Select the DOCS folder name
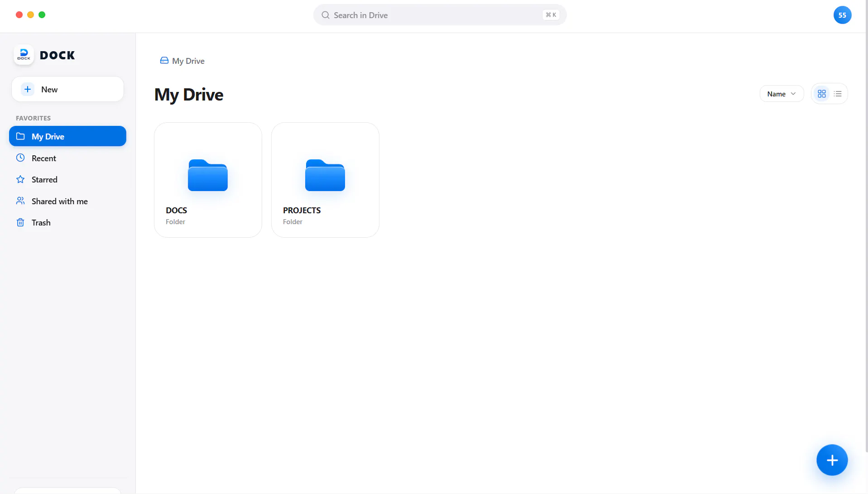Image resolution: width=868 pixels, height=494 pixels. click(176, 210)
